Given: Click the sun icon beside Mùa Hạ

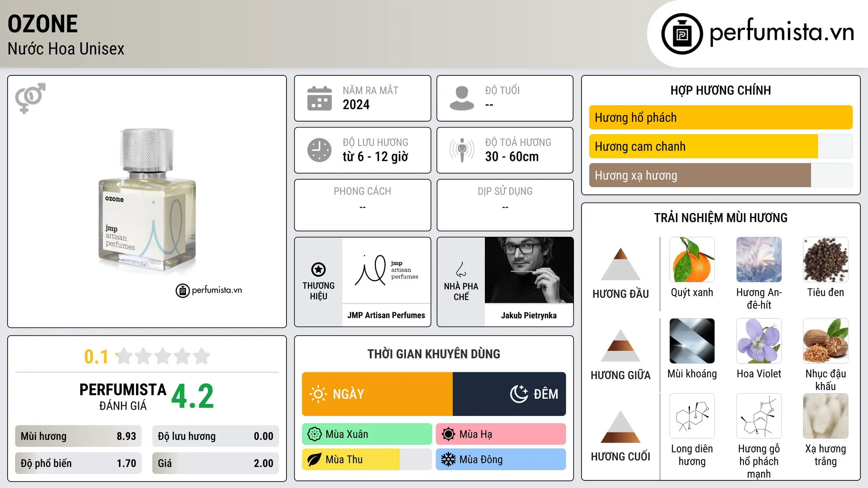Looking at the screenshot, I should click(448, 434).
